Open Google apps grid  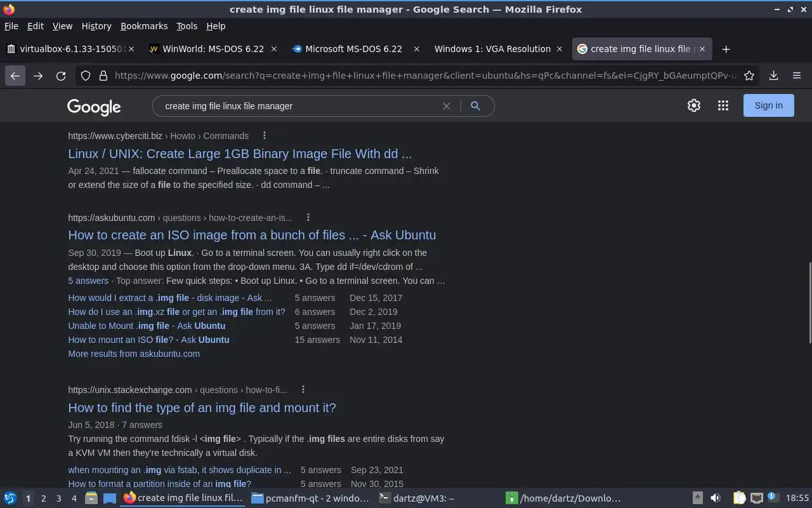pos(723,105)
